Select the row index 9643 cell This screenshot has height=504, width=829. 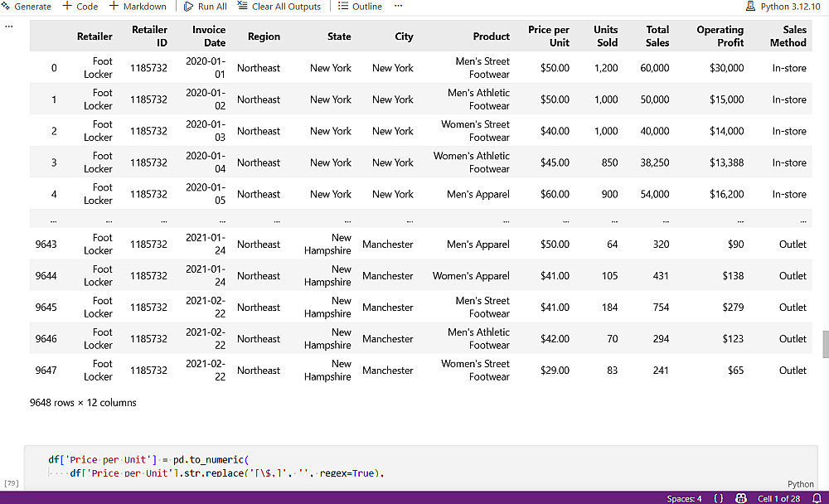(46, 245)
